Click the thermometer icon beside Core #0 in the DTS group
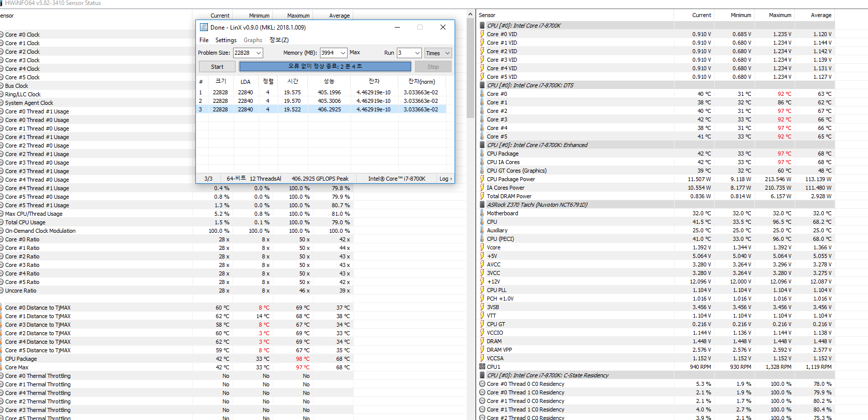The width and height of the screenshot is (868, 420). click(482, 94)
